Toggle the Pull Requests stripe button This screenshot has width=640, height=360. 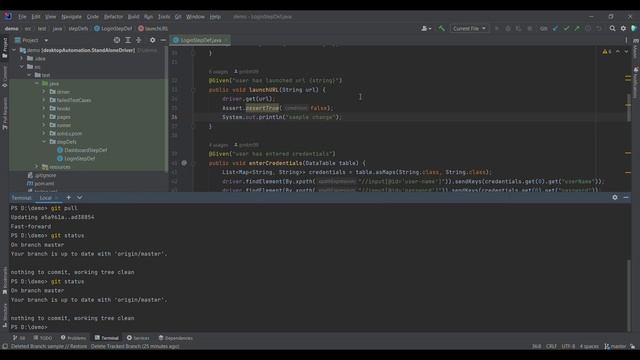pos(4,113)
